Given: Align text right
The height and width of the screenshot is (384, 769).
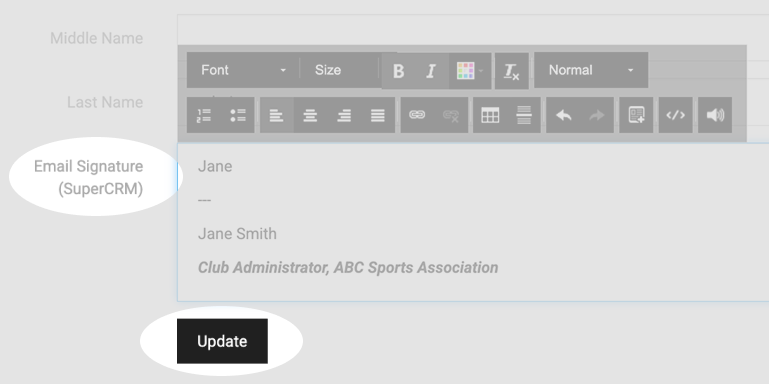Looking at the screenshot, I should coord(344,115).
